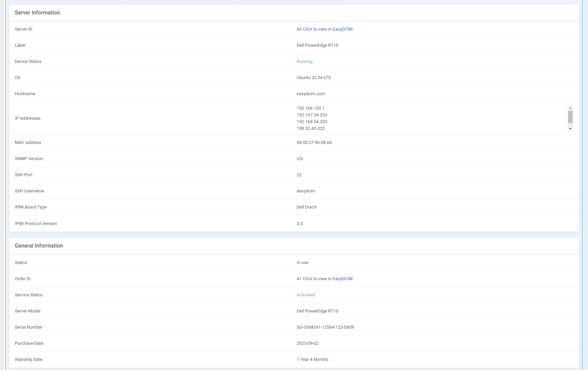Select the IP address 192.168.100.1
Image resolution: width=588 pixels, height=370 pixels.
310,108
